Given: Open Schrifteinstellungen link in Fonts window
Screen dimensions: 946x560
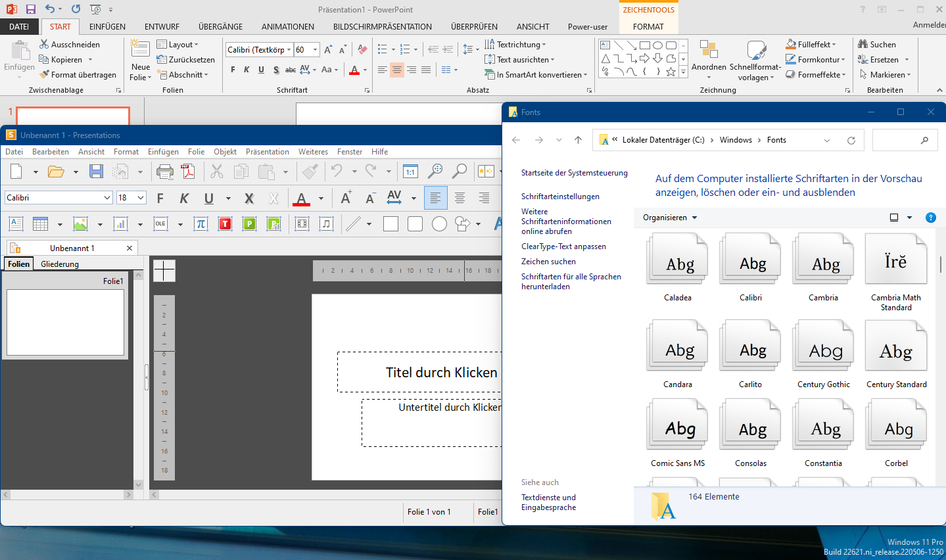Looking at the screenshot, I should [x=560, y=197].
